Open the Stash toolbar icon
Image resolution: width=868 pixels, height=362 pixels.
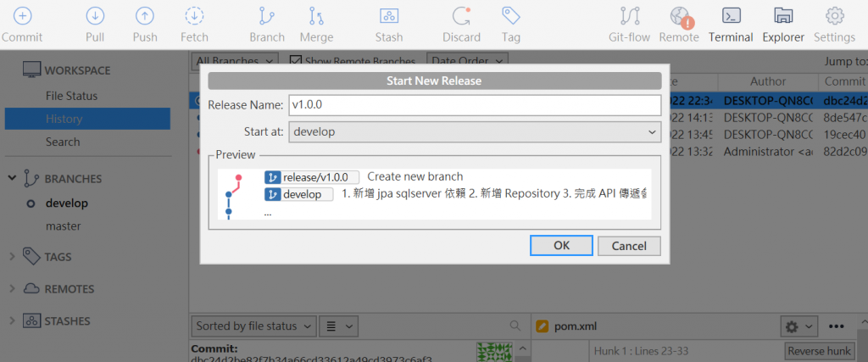coord(389,16)
